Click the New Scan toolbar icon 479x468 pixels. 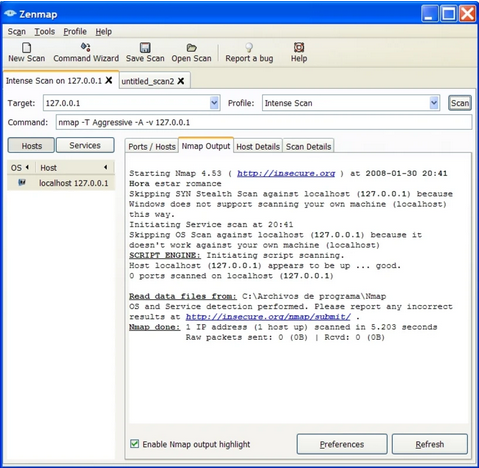tap(26, 48)
